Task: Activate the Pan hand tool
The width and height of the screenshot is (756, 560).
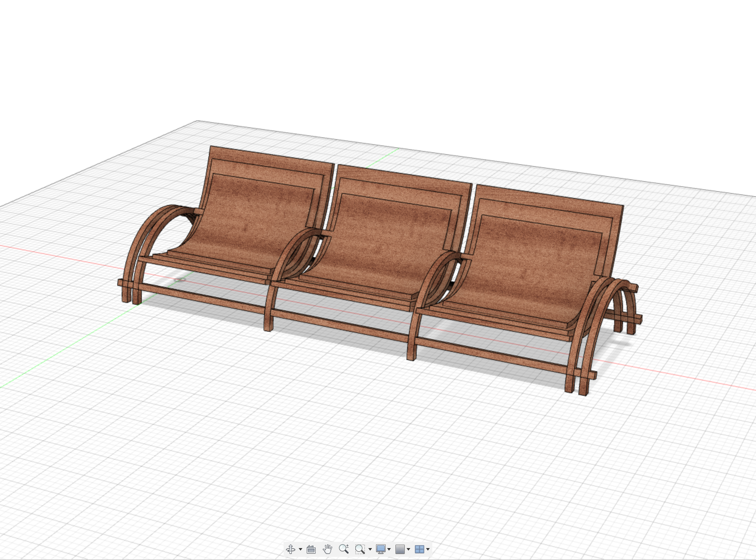Action: (x=327, y=549)
